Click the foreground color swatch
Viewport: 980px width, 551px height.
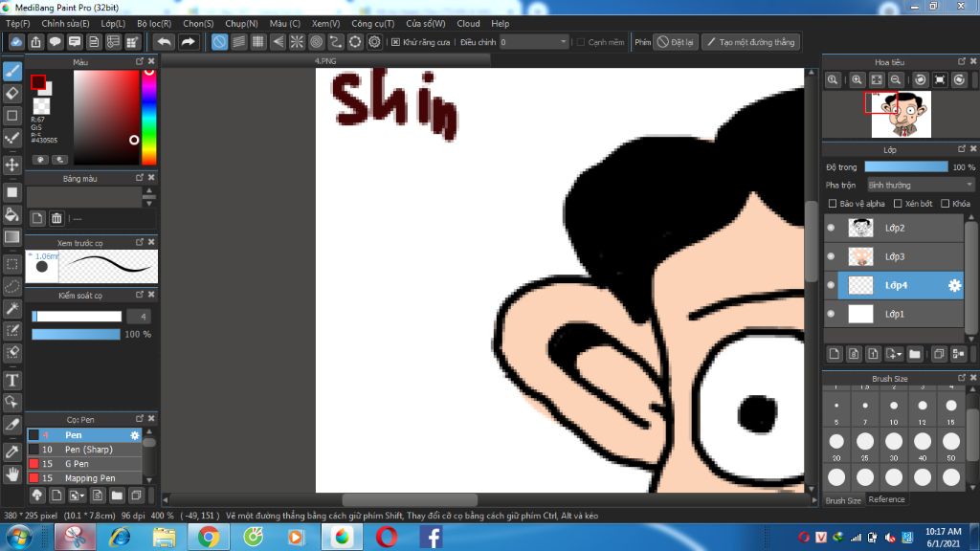click(x=38, y=82)
